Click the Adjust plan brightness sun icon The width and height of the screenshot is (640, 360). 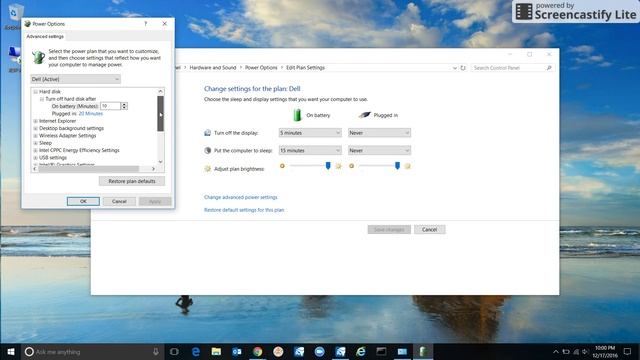click(207, 169)
